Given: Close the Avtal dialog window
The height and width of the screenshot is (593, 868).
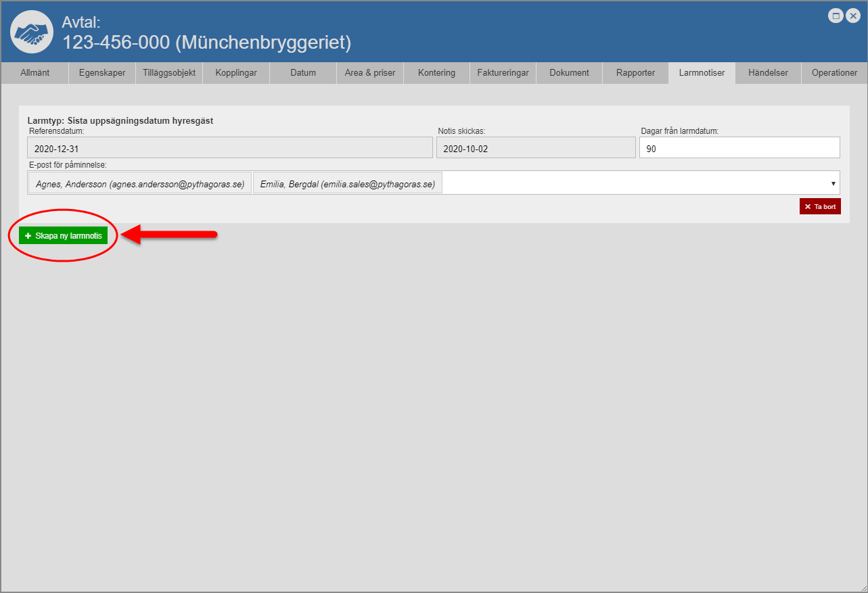Looking at the screenshot, I should [x=853, y=16].
